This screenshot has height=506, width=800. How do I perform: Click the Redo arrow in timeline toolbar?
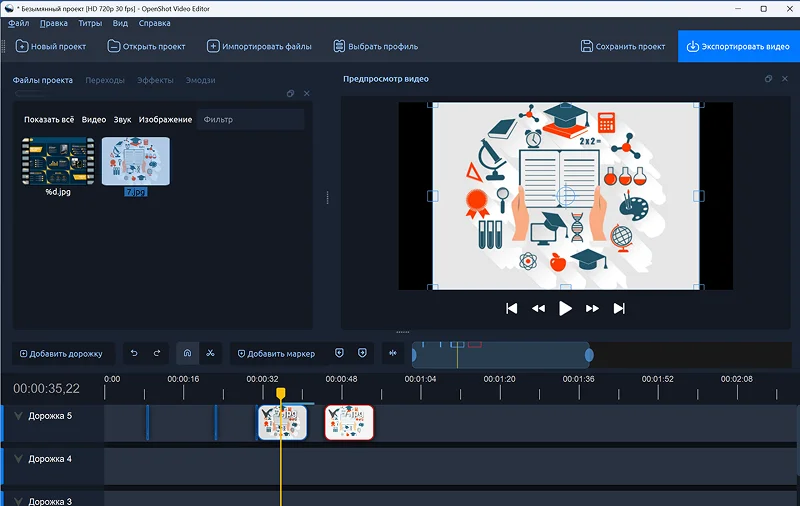click(157, 353)
